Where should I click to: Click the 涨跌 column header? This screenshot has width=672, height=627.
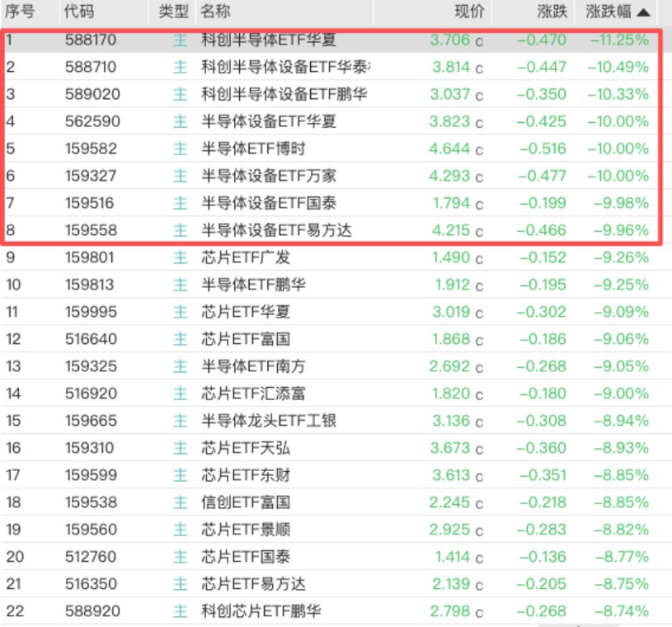click(552, 12)
